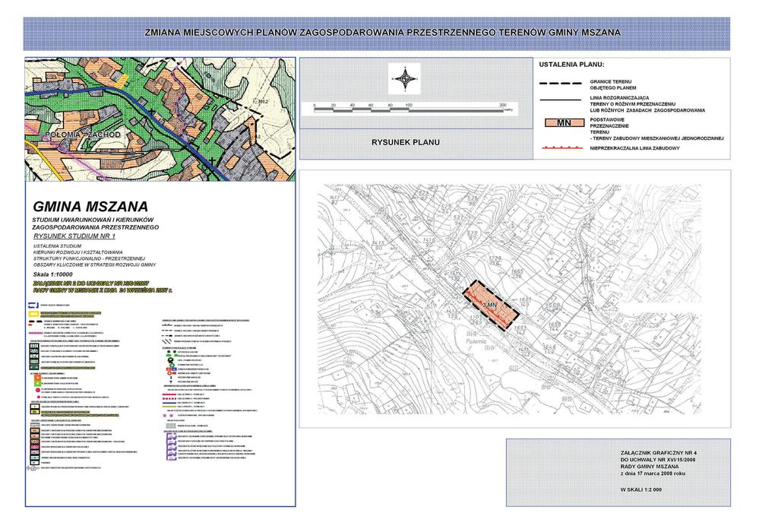Click the 'RADY GMINY MSZANA' line in the attachment box
The width and height of the screenshot is (778, 532).
click(x=650, y=467)
